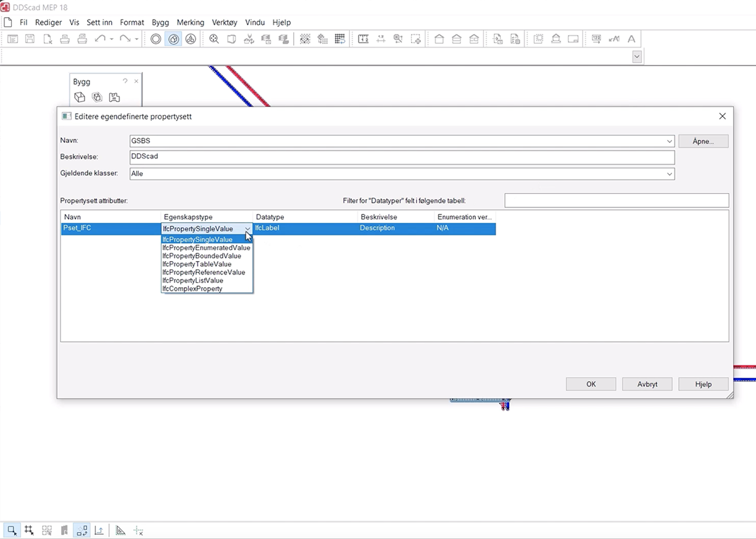
Task: Click the highlighted snap tool in bottom bar
Action: (x=81, y=530)
